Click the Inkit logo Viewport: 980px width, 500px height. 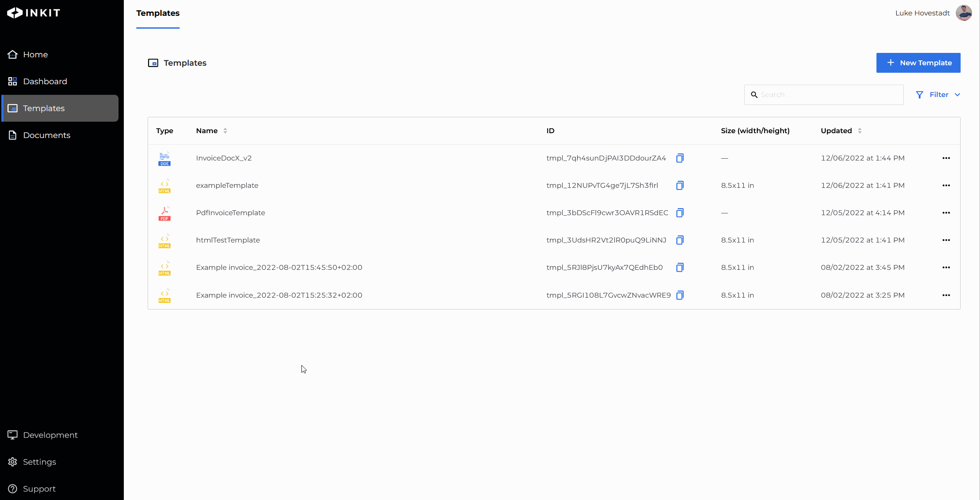pyautogui.click(x=34, y=13)
